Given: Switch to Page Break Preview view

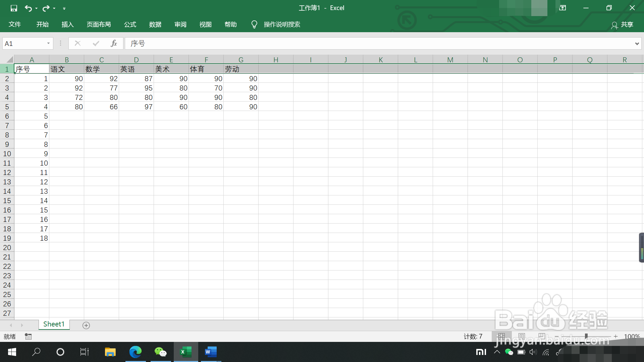Looking at the screenshot, I should click(x=541, y=336).
